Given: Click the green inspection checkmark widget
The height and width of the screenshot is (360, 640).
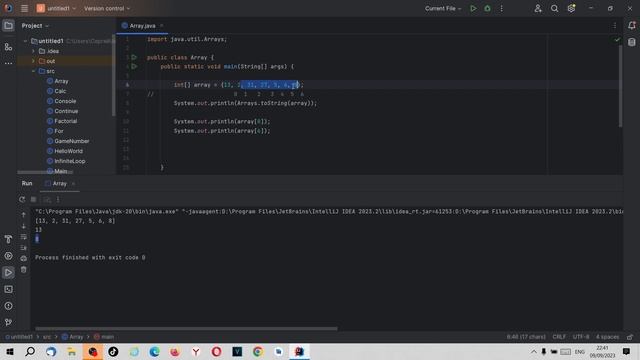Looking at the screenshot, I should pos(617,40).
